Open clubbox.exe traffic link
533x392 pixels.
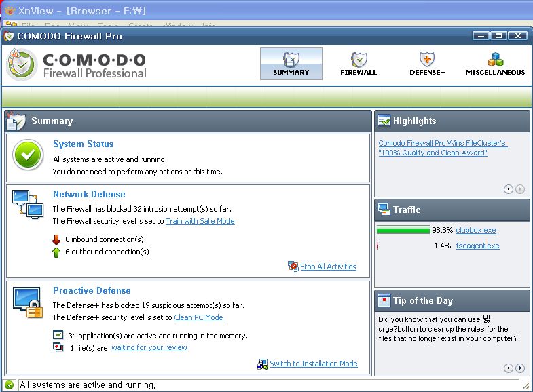point(476,230)
